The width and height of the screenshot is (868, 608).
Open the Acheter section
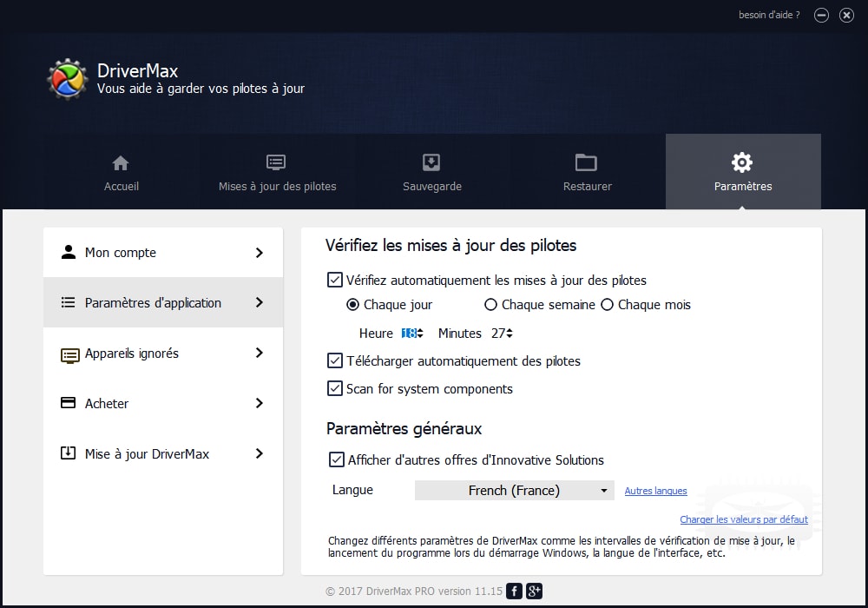tap(163, 403)
